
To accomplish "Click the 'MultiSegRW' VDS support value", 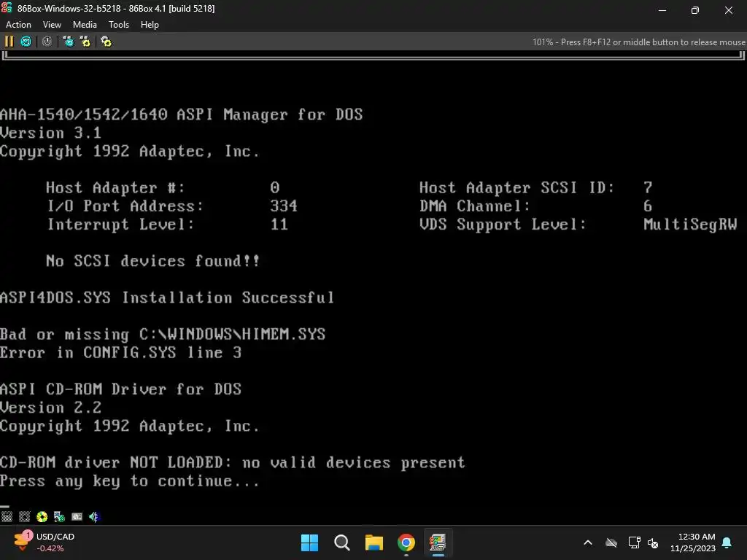I will 690,225.
